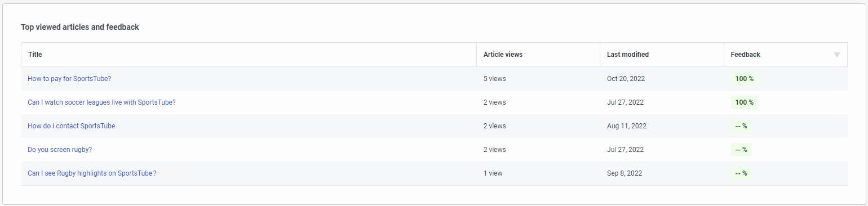868x206 pixels.
Task: Click the '5 views' cell
Action: click(x=495, y=79)
